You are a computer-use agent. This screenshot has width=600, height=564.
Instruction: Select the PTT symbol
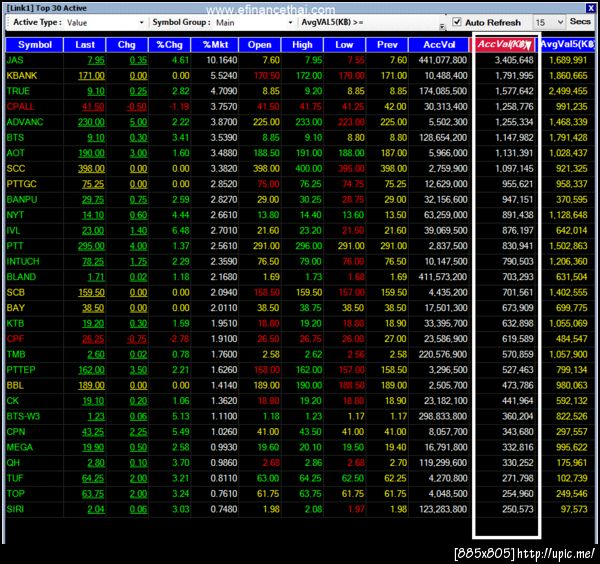click(15, 246)
